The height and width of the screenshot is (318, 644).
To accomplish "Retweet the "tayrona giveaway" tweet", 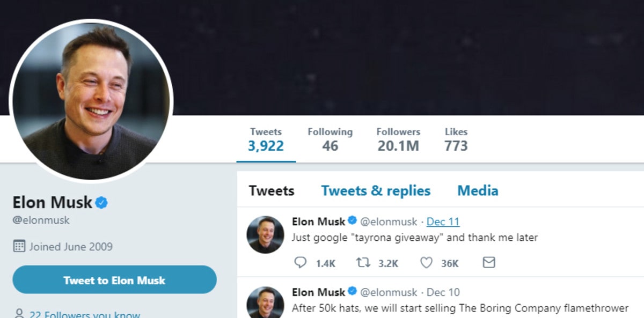I will [x=363, y=263].
